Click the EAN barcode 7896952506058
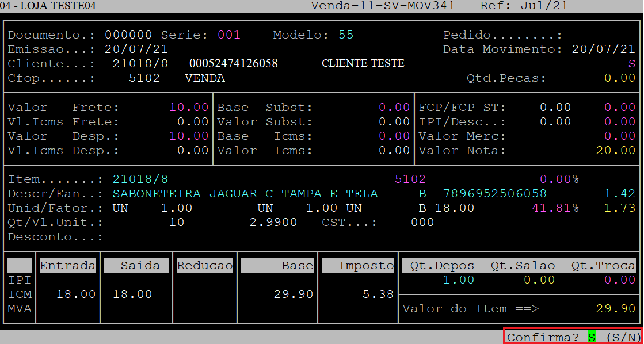The height and width of the screenshot is (344, 644). click(x=494, y=194)
